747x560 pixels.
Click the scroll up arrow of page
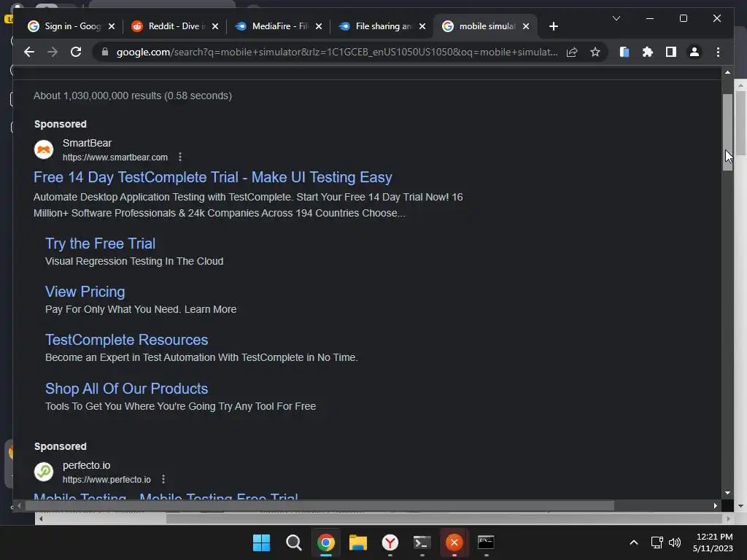727,72
